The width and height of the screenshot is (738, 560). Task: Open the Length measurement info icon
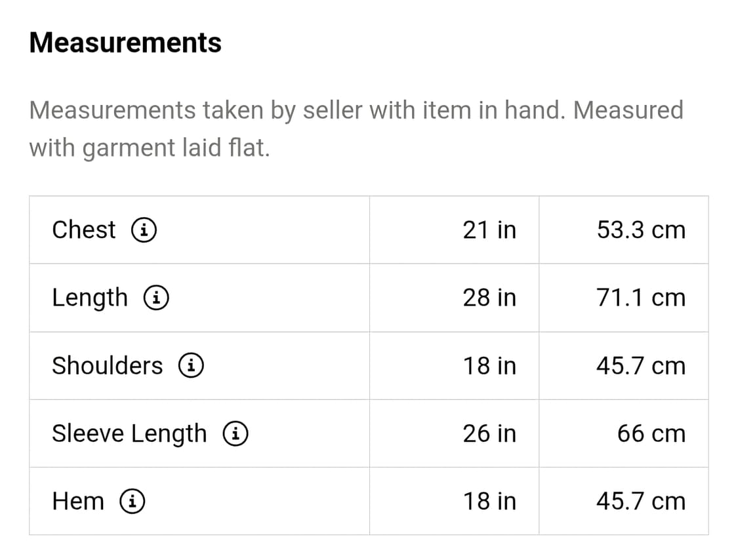click(x=156, y=298)
